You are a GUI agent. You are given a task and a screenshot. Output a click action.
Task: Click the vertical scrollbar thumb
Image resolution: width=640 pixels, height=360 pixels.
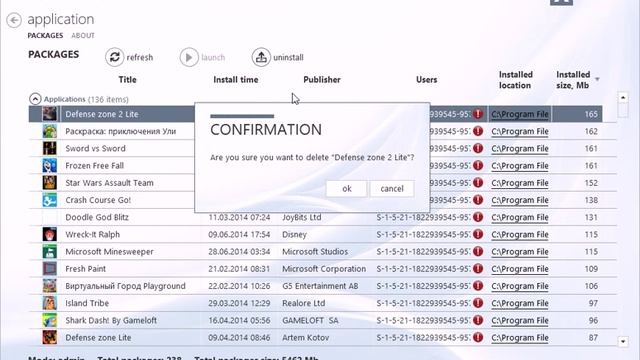click(x=623, y=110)
